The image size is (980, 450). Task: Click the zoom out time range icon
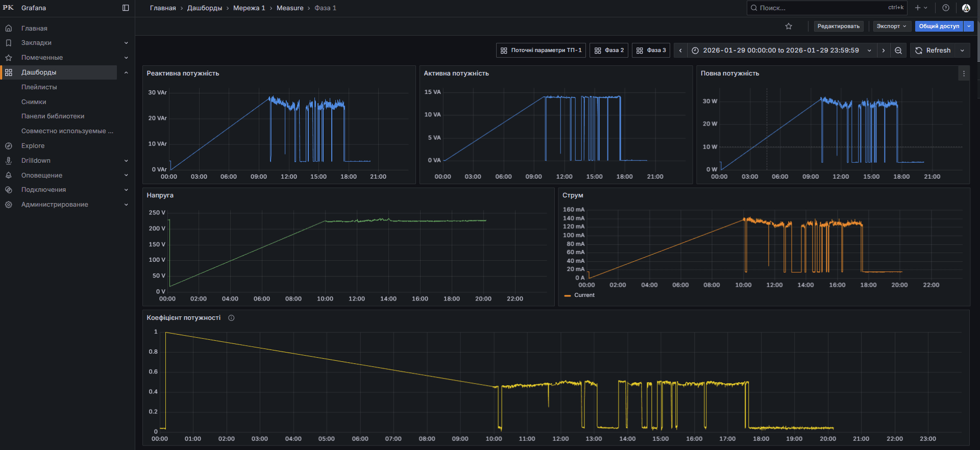coord(898,51)
